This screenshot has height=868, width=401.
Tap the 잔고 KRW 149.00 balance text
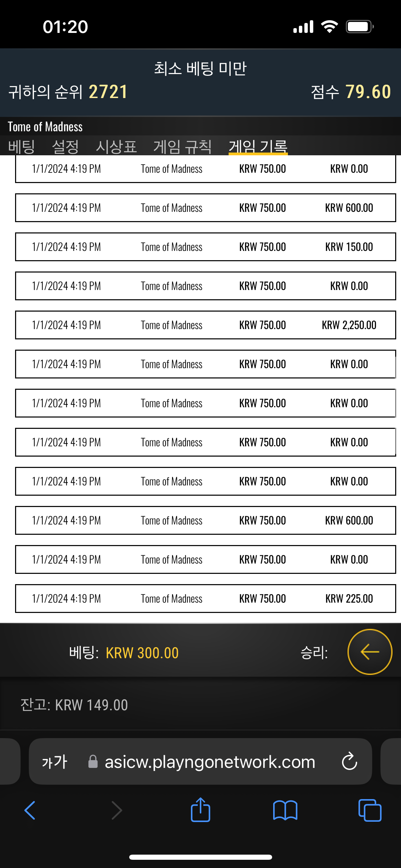click(x=74, y=705)
